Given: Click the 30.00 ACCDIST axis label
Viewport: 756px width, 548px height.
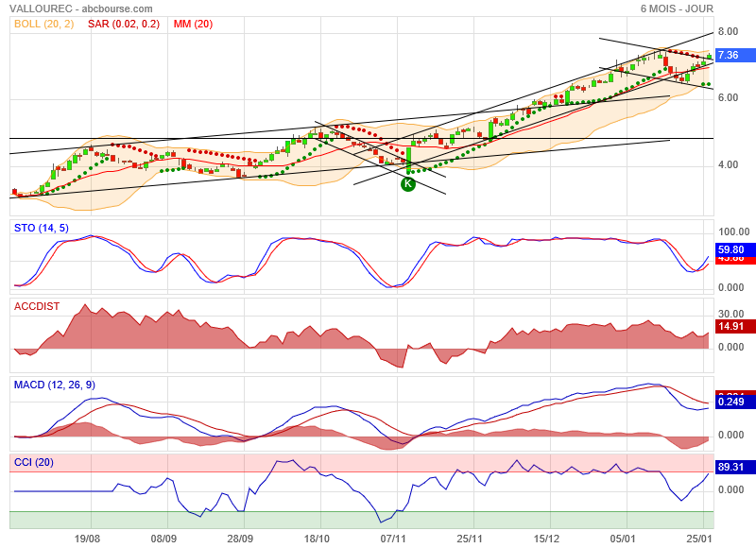Looking at the screenshot, I should coord(730,314).
